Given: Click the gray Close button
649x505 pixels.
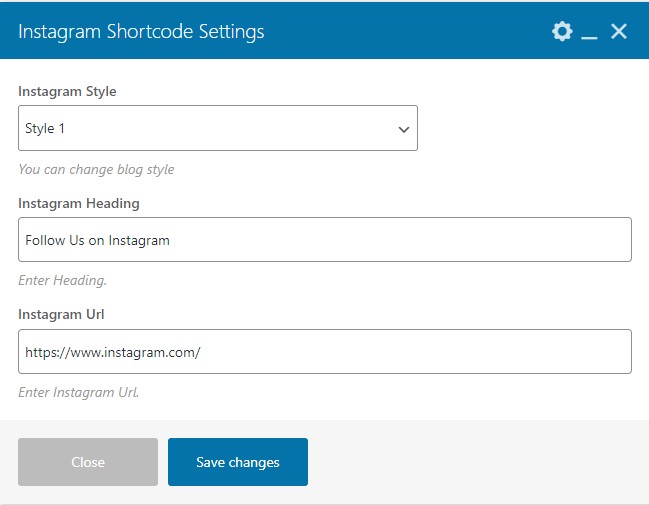Looking at the screenshot, I should click(88, 462).
